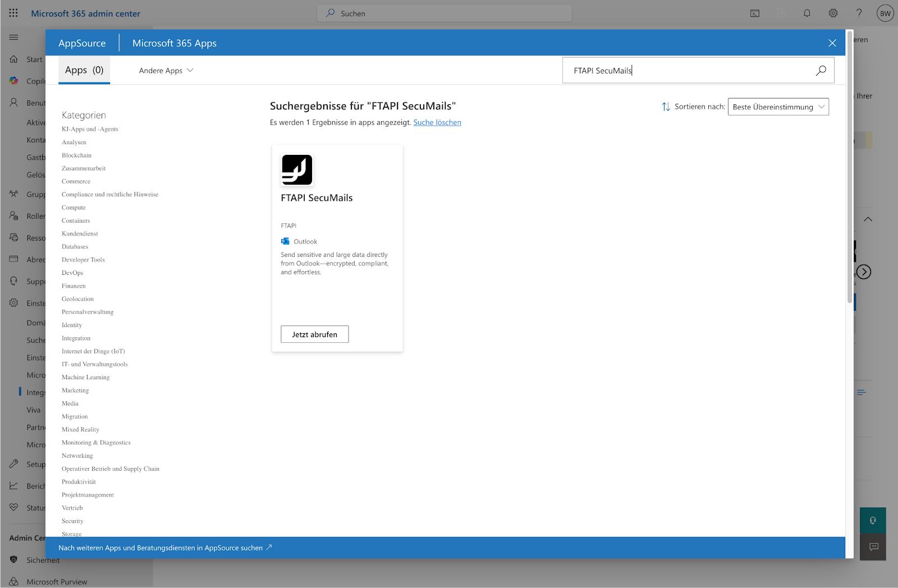Open the help question mark
The height and width of the screenshot is (588, 898).
point(859,13)
